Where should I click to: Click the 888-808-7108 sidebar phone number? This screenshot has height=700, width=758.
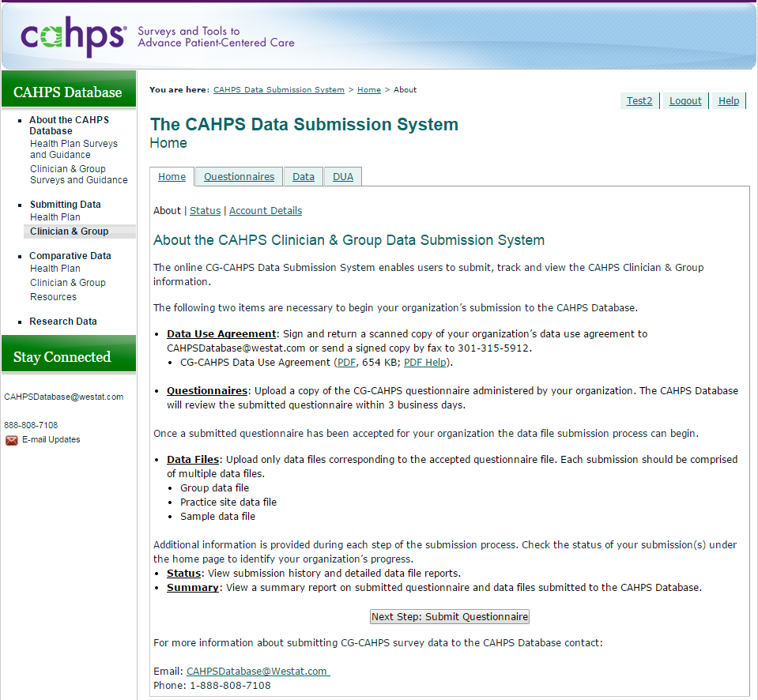pos(31,425)
